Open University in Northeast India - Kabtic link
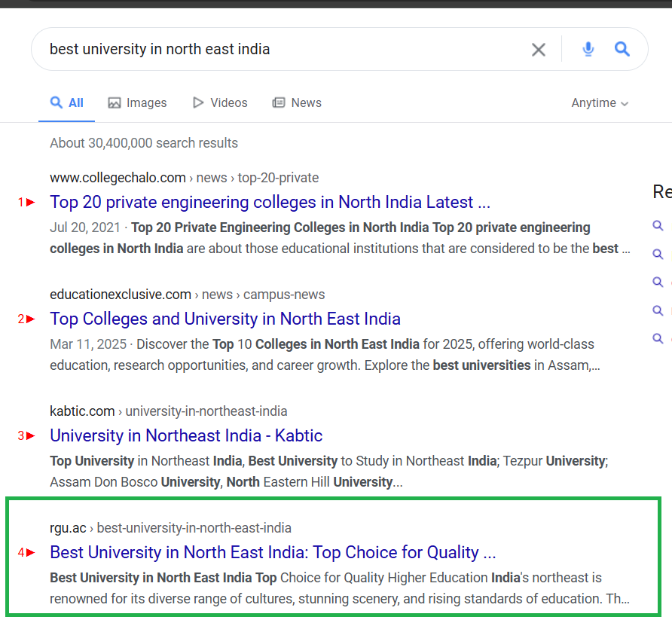 185,435
